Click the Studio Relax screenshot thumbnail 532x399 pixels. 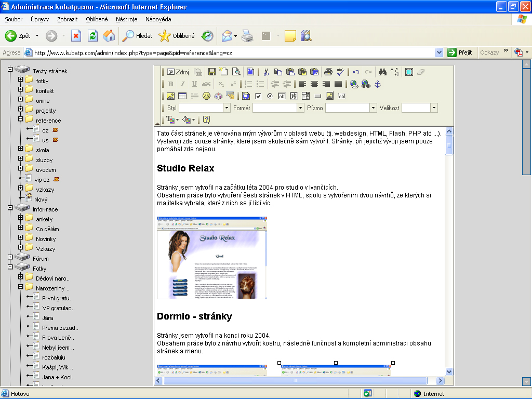[x=212, y=258]
